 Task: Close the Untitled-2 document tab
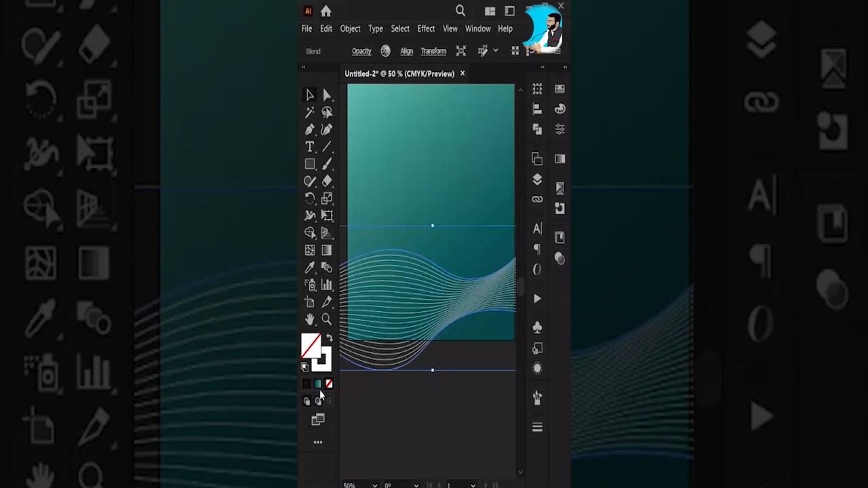(462, 73)
